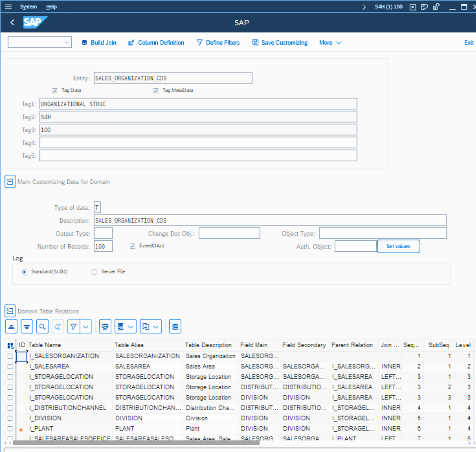476x452 pixels.
Task: Open the hamburger menu at top left
Action: click(8, 7)
